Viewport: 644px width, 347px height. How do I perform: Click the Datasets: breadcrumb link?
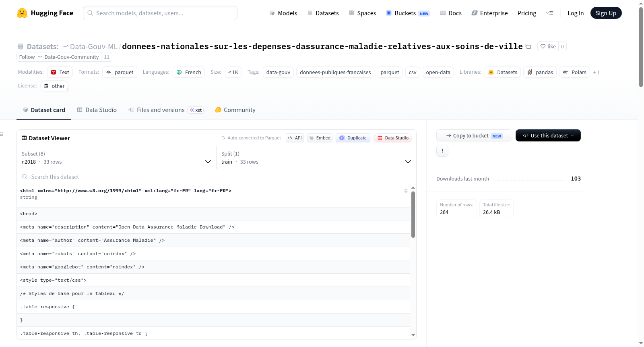tap(43, 46)
